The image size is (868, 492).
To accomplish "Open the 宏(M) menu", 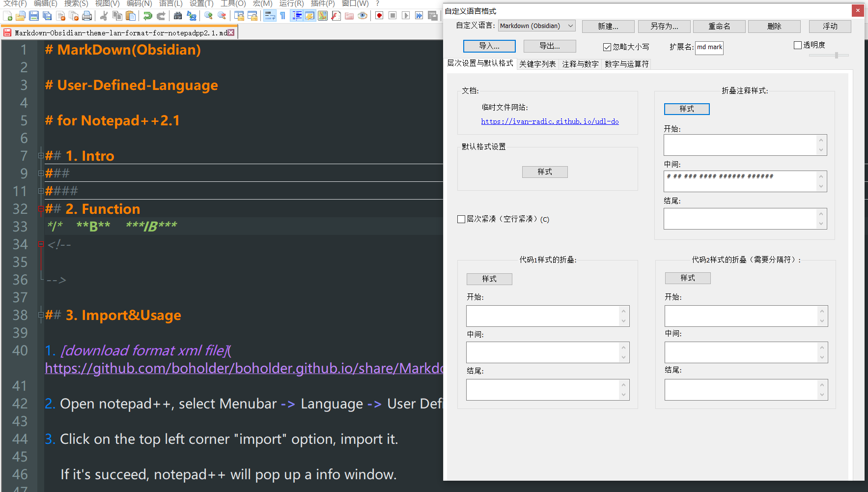I will pos(262,3).
